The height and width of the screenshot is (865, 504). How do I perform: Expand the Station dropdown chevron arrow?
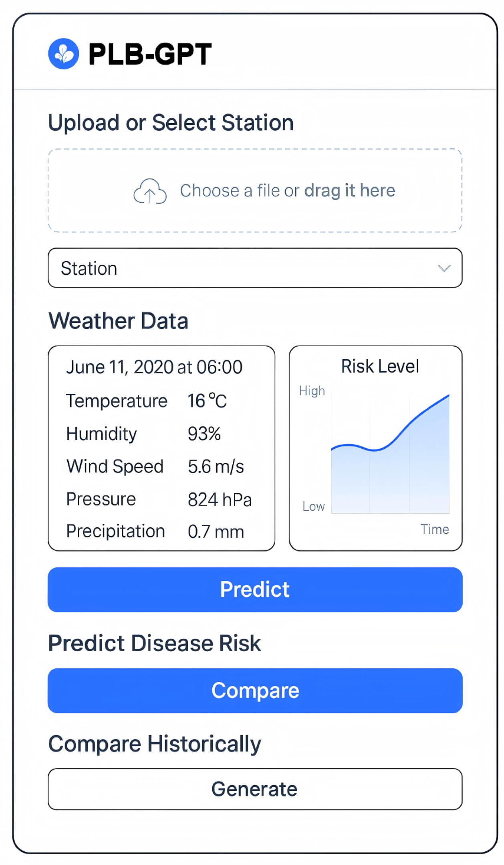444,268
